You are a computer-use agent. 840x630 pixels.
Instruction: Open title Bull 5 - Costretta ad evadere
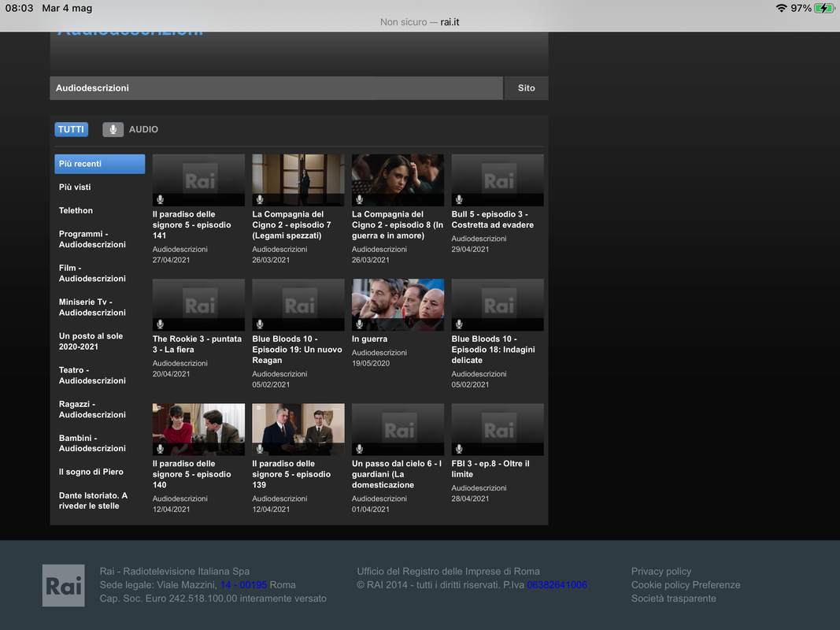click(492, 220)
